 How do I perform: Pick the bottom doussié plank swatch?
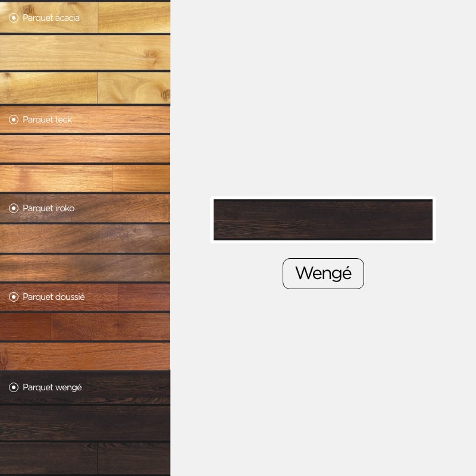click(x=85, y=356)
